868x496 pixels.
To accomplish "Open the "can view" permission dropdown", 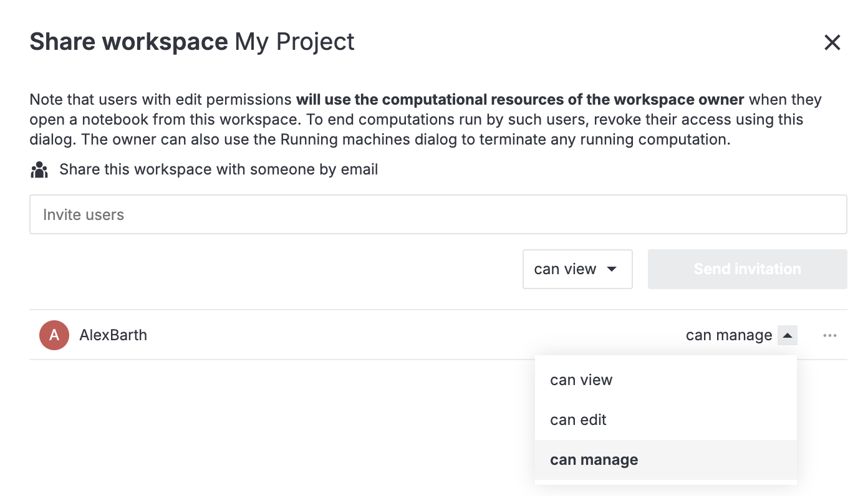I will pyautogui.click(x=577, y=269).
